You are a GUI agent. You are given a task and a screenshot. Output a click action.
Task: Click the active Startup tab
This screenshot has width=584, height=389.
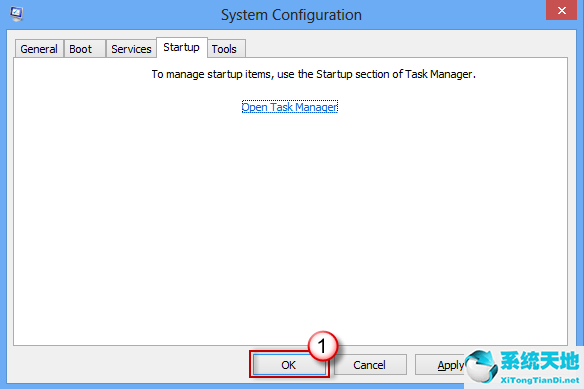coord(182,47)
